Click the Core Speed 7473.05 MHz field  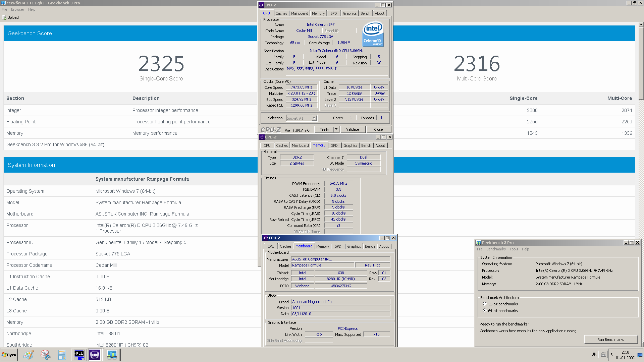pos(301,87)
